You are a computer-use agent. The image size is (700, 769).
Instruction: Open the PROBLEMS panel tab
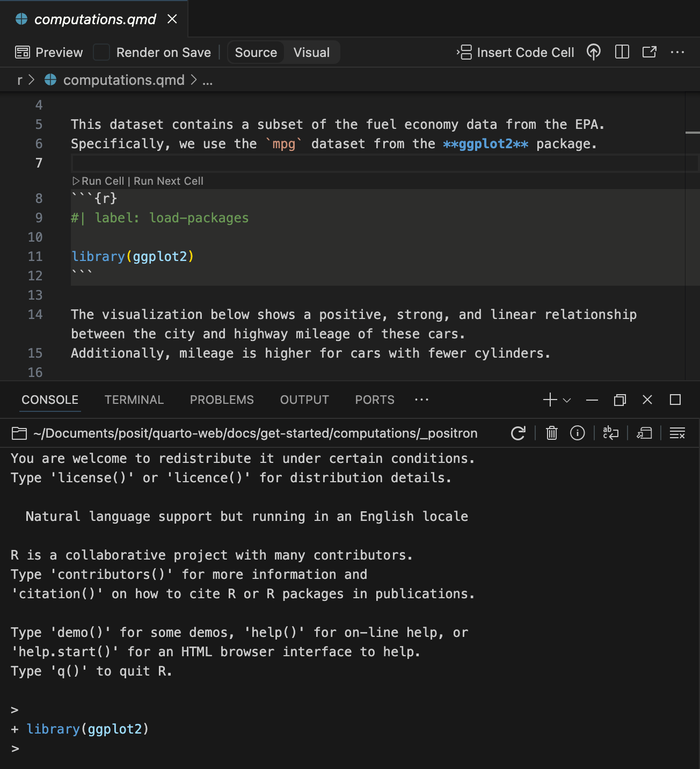point(222,400)
